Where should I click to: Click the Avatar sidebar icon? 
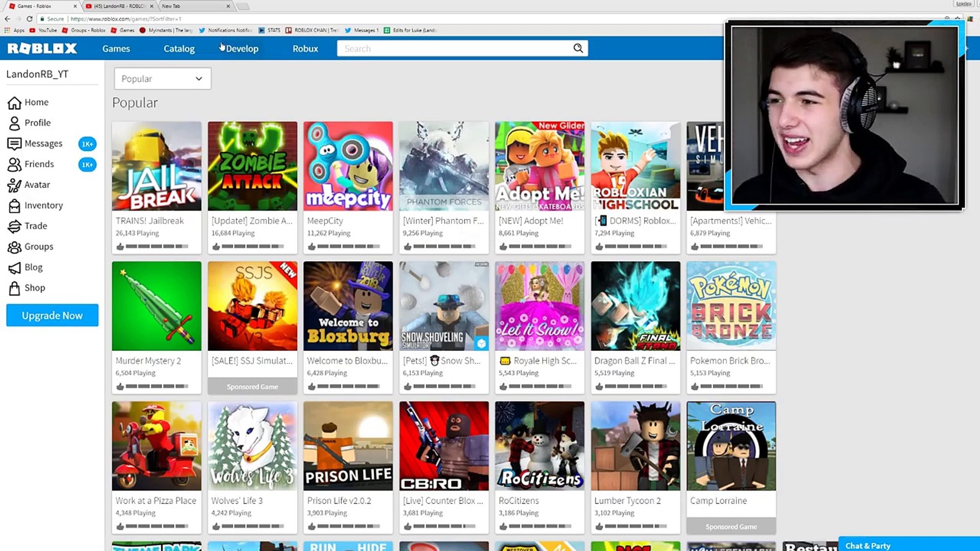(x=14, y=185)
